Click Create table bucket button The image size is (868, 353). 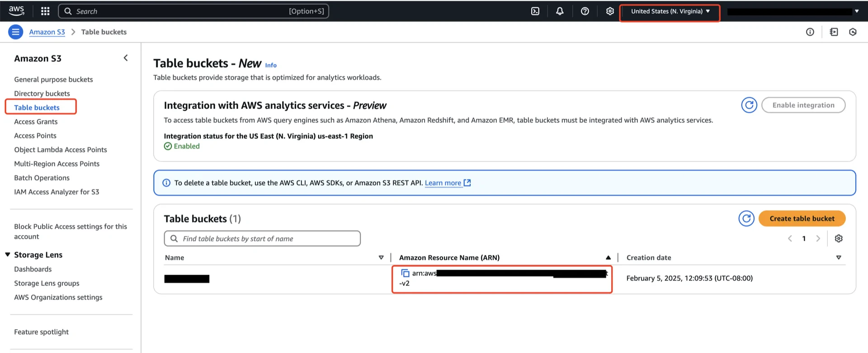click(802, 219)
